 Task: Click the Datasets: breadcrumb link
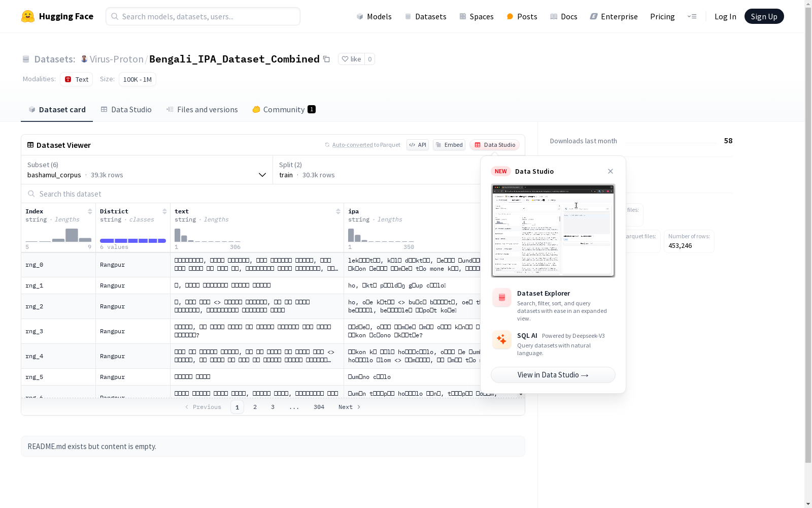(x=54, y=59)
